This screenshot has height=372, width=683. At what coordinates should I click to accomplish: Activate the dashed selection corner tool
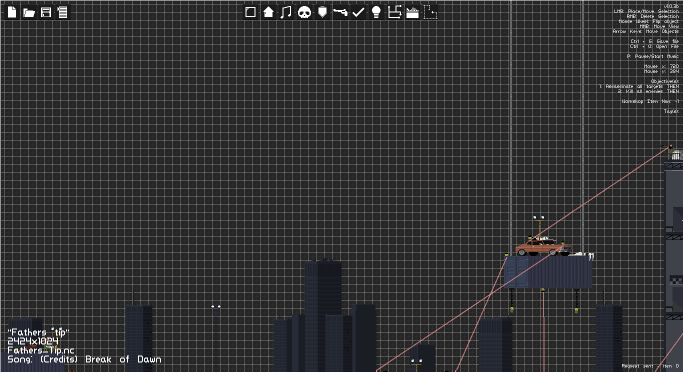(x=430, y=12)
